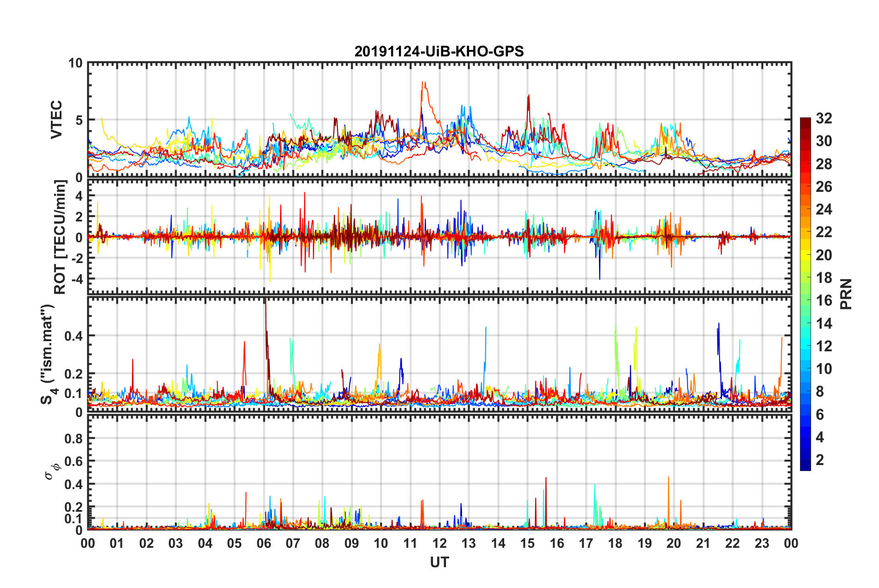Click x-axis tick label 21

[703, 543]
